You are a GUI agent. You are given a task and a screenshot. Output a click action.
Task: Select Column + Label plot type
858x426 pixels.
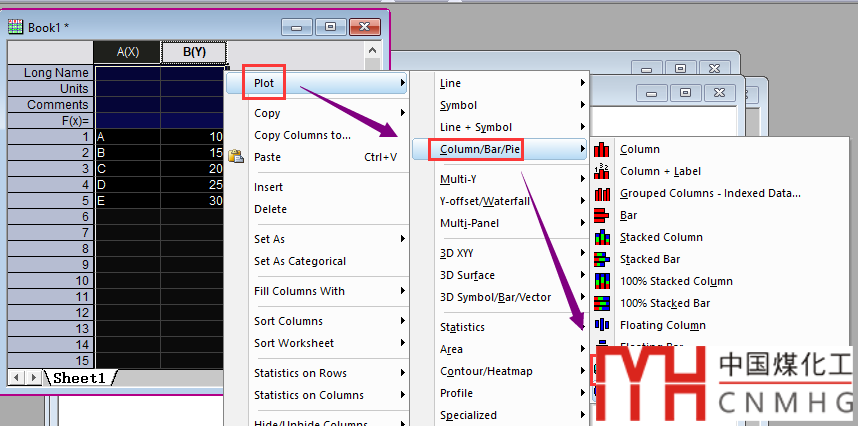point(660,171)
